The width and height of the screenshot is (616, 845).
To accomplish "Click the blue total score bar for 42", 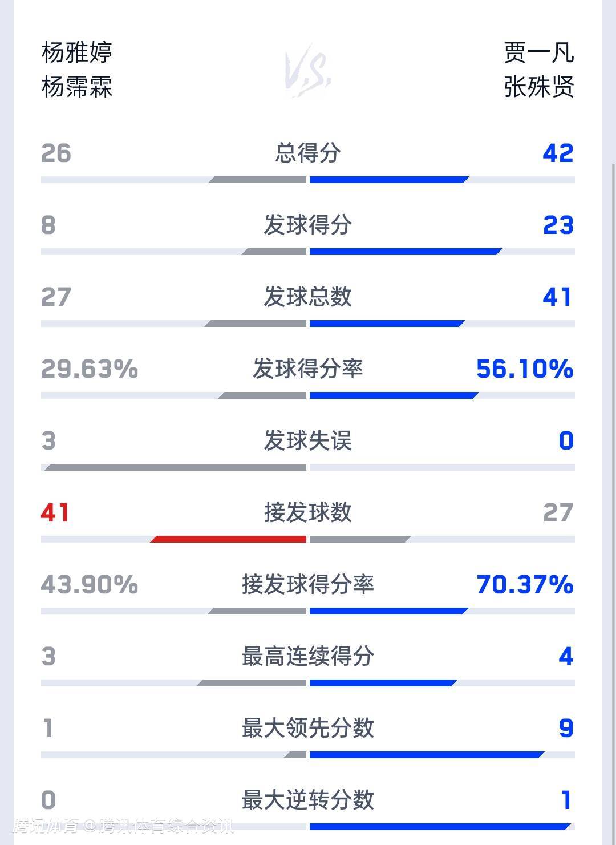I will click(388, 180).
